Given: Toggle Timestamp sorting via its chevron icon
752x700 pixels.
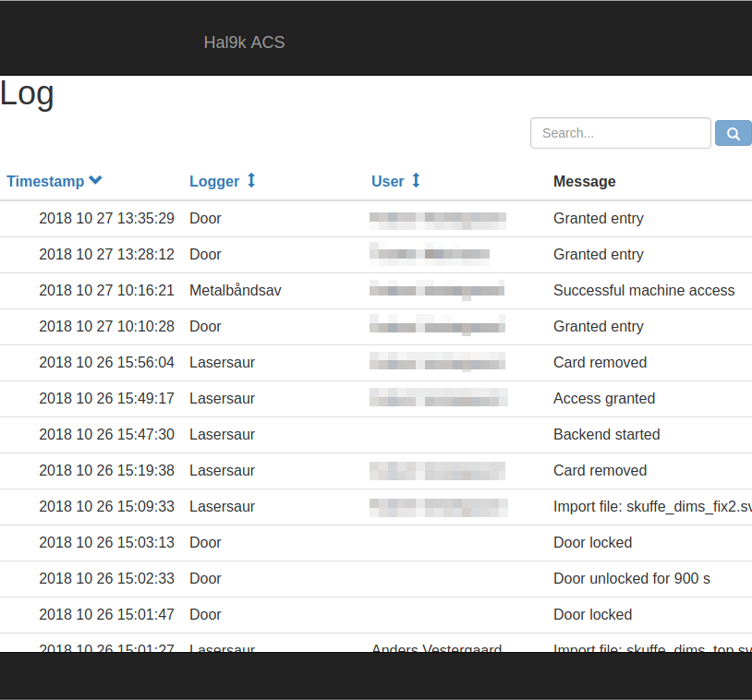Looking at the screenshot, I should (x=95, y=180).
